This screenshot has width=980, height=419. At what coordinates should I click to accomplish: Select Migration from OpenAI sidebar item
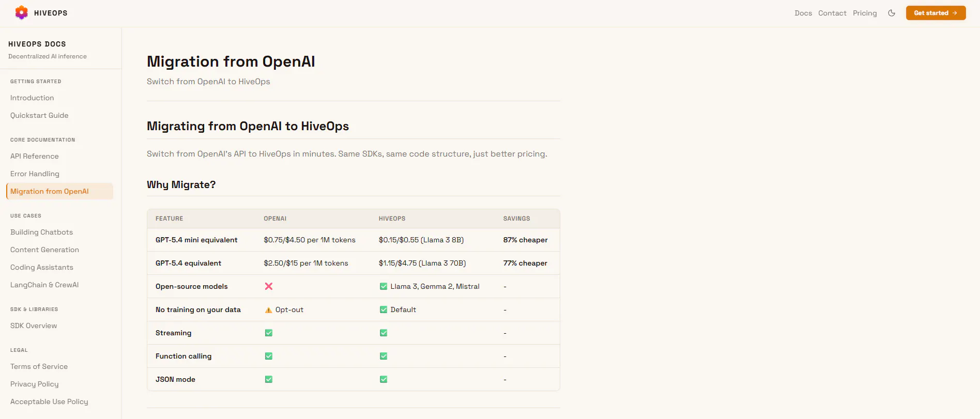59,191
